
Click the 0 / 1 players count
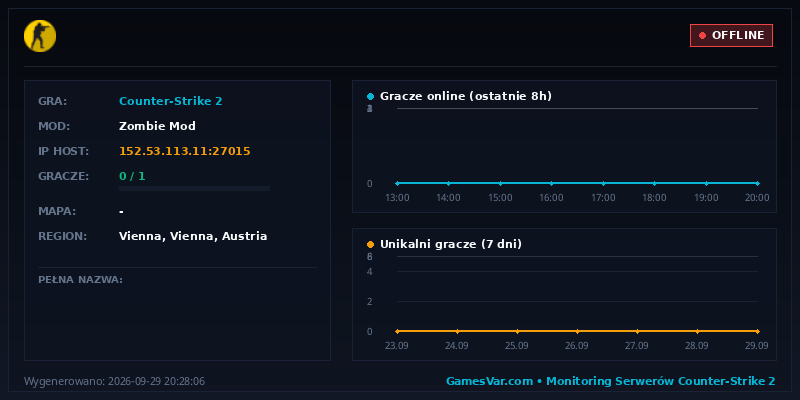132,176
